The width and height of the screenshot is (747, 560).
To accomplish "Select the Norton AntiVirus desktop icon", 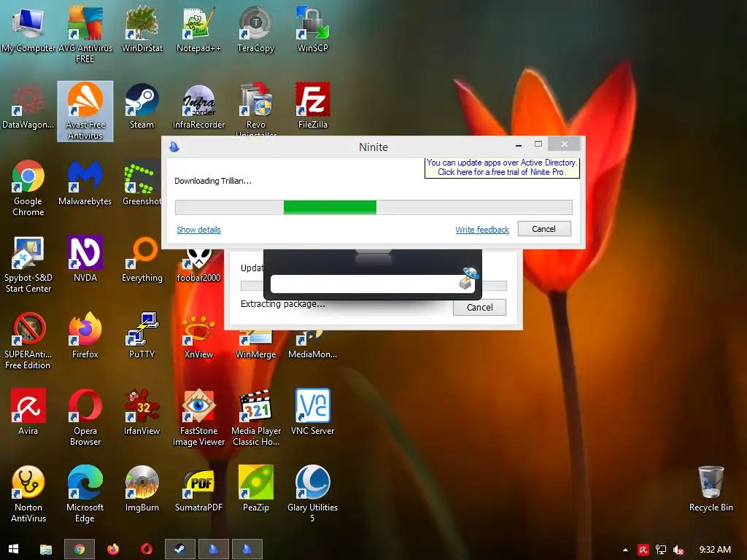I will click(x=28, y=494).
